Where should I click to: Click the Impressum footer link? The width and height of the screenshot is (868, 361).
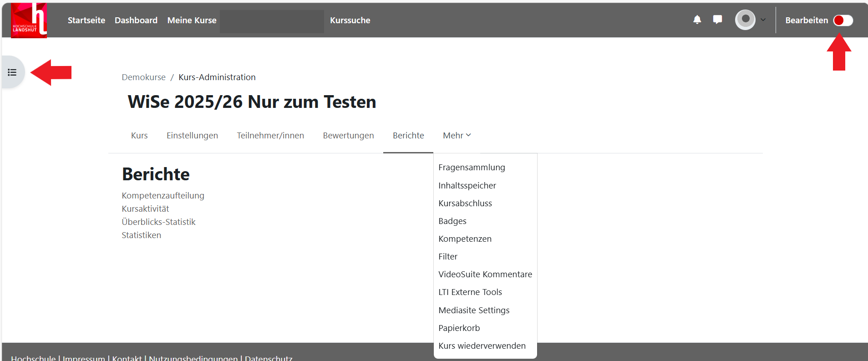click(84, 358)
